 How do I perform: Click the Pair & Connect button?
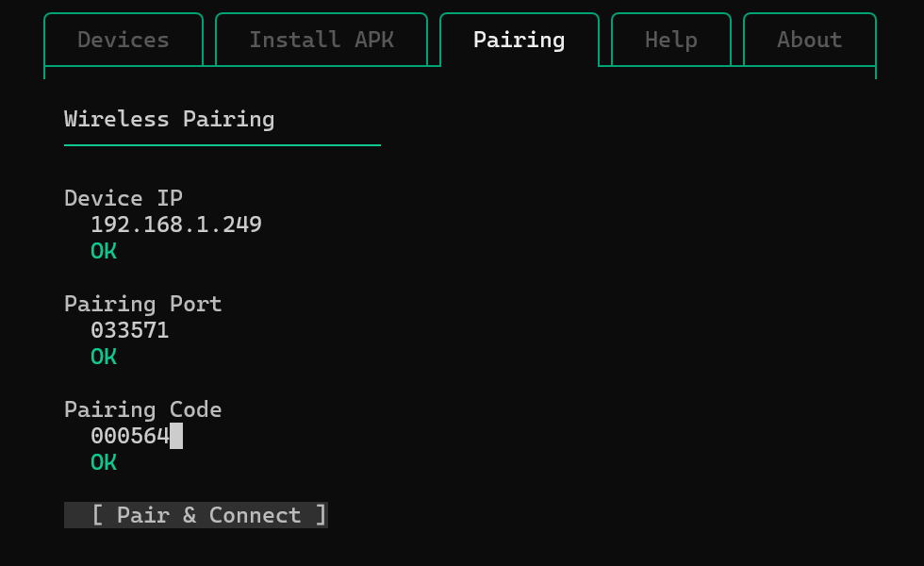click(x=196, y=515)
